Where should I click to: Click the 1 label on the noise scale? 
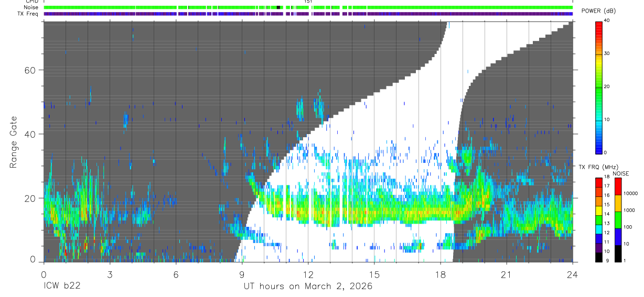point(625,260)
